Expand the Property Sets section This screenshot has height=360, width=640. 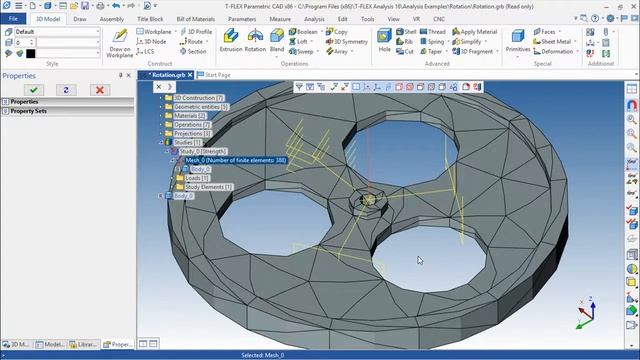(x=6, y=111)
